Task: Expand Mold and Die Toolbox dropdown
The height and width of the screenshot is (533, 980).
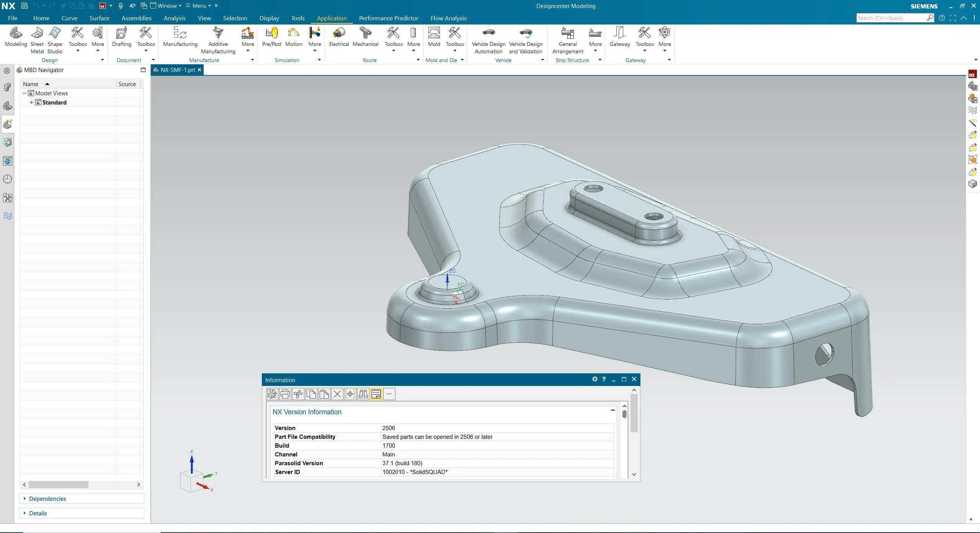Action: click(x=455, y=39)
